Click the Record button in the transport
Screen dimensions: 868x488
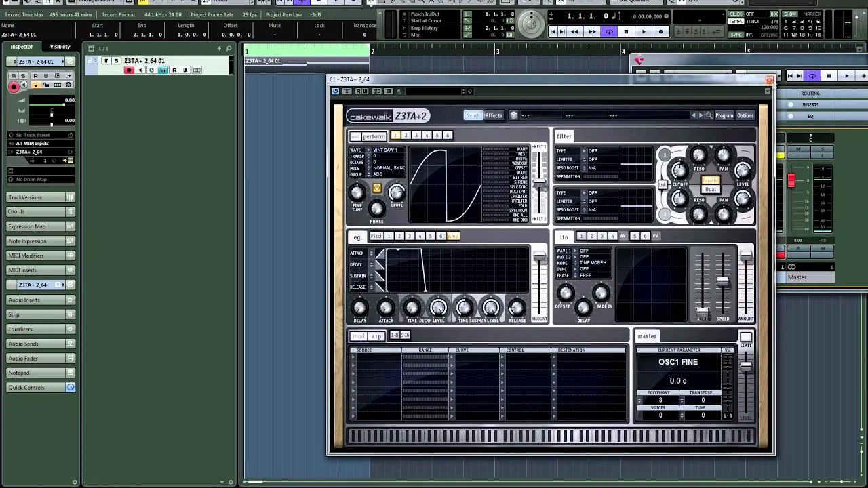[660, 32]
